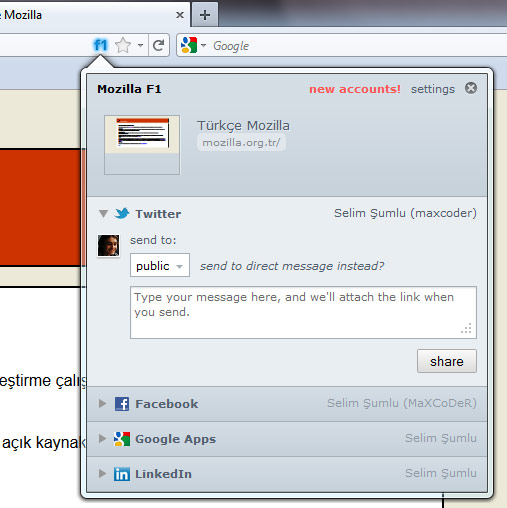Click the F1 share icon in the address bar
Image resolution: width=507 pixels, height=508 pixels.
pos(101,45)
